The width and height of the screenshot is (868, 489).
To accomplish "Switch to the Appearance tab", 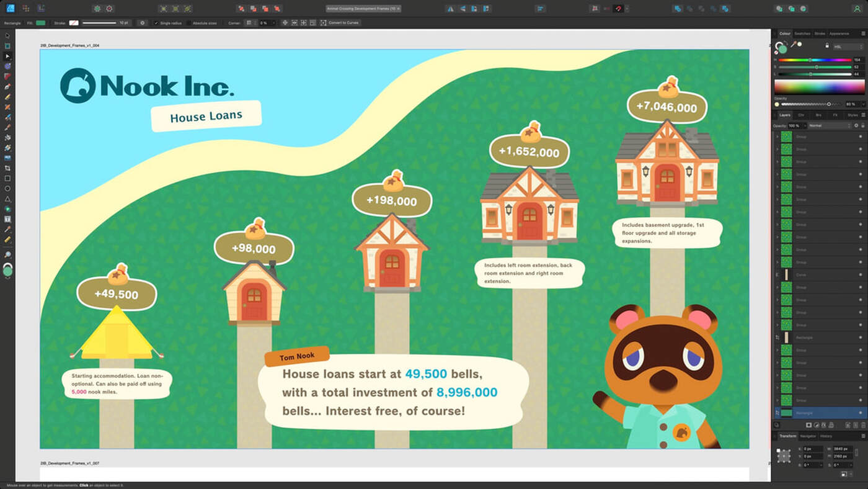I will pyautogui.click(x=839, y=34).
